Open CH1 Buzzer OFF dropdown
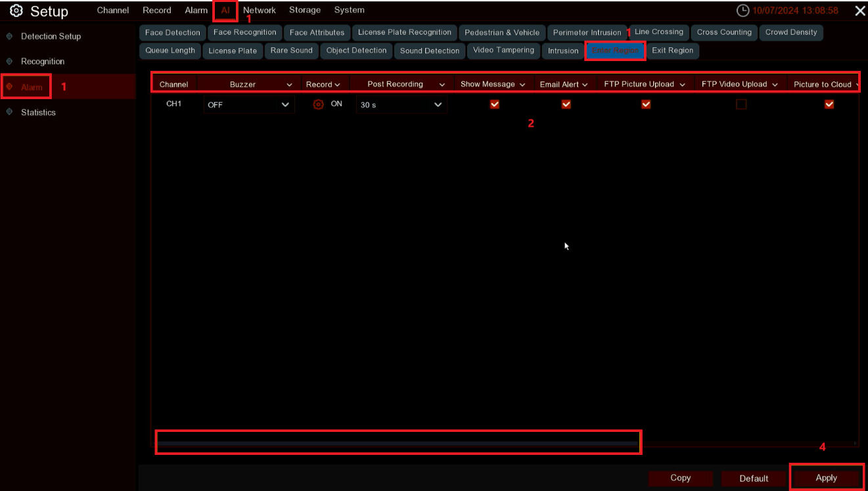Screen dimensions: 868x491 pos(249,104)
